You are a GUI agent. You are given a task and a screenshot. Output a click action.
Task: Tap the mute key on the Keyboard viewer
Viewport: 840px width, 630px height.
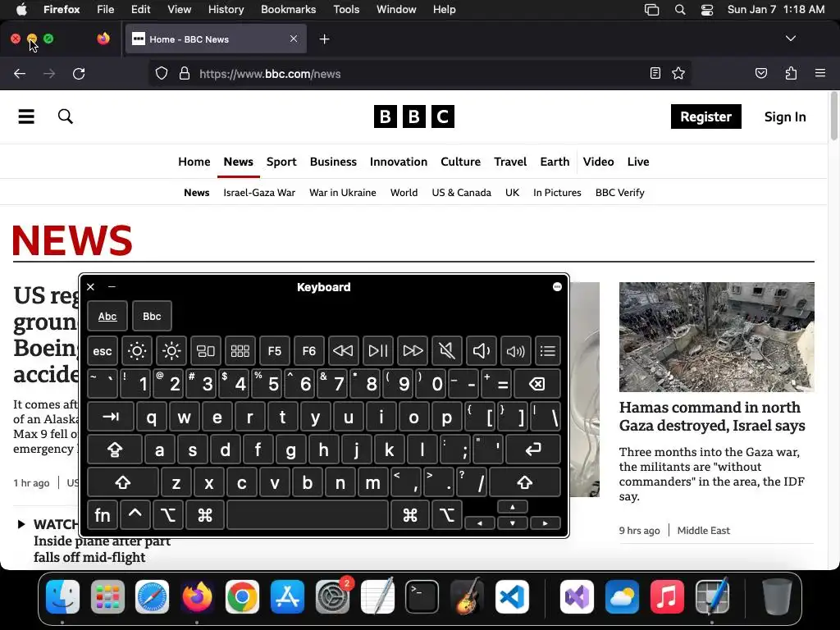(447, 351)
